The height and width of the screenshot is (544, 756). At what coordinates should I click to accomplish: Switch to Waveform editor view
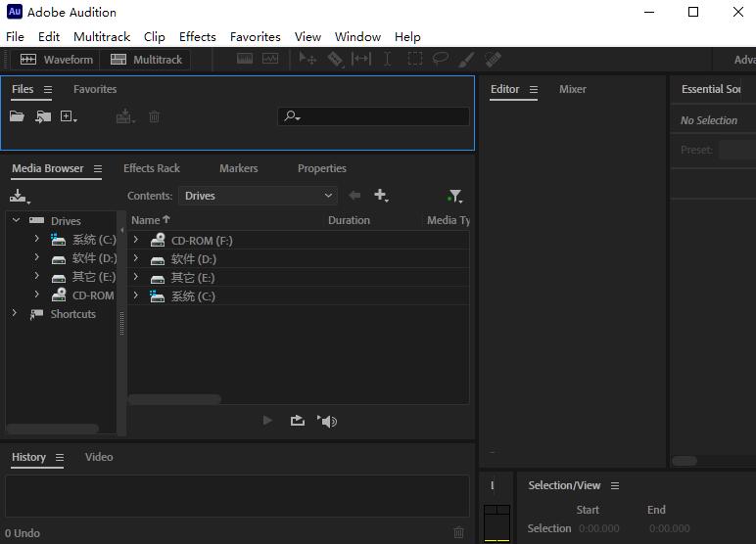pyautogui.click(x=57, y=60)
